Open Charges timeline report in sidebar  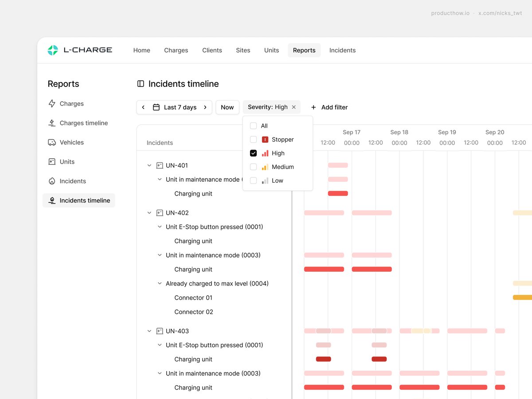pyautogui.click(x=78, y=123)
